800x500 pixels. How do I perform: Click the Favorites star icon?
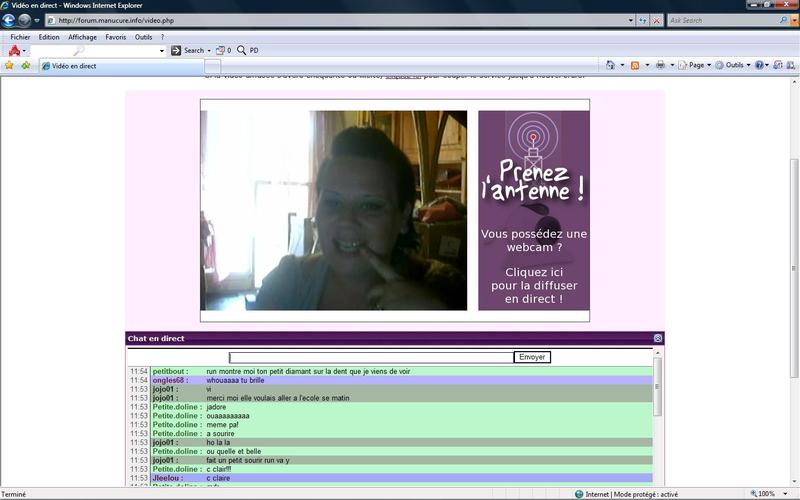coord(9,66)
